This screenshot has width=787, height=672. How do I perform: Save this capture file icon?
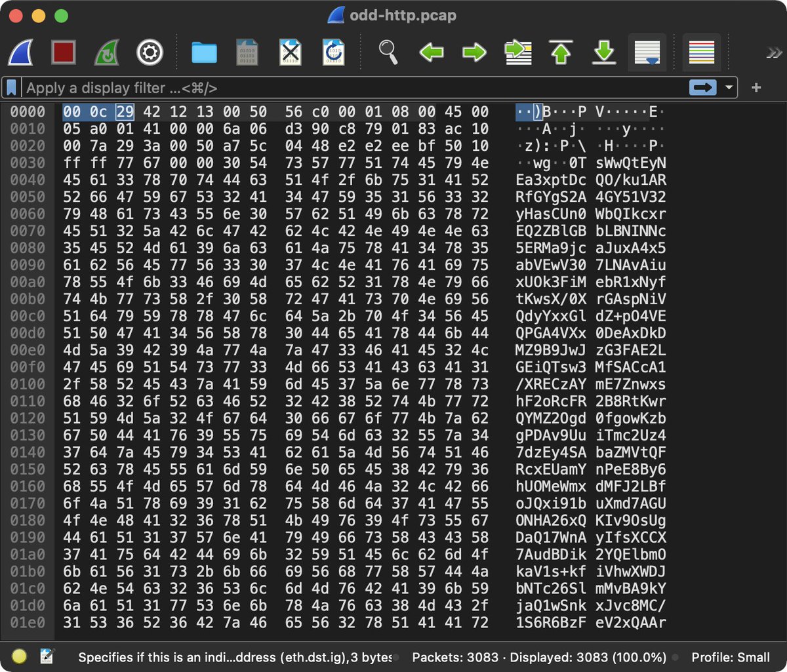click(x=247, y=52)
